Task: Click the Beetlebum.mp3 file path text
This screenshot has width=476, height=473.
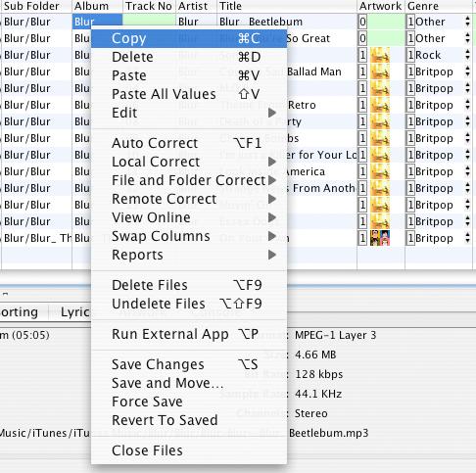Action: pos(328,433)
